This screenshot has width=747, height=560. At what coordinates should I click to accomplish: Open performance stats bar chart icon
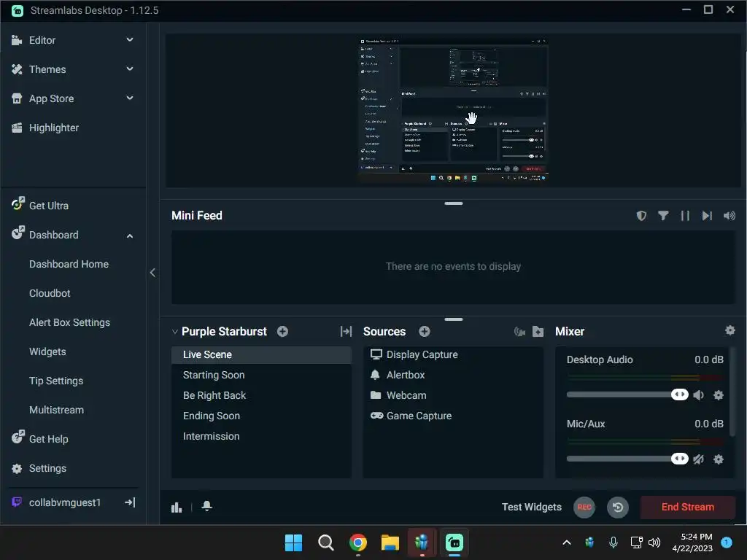[177, 507]
